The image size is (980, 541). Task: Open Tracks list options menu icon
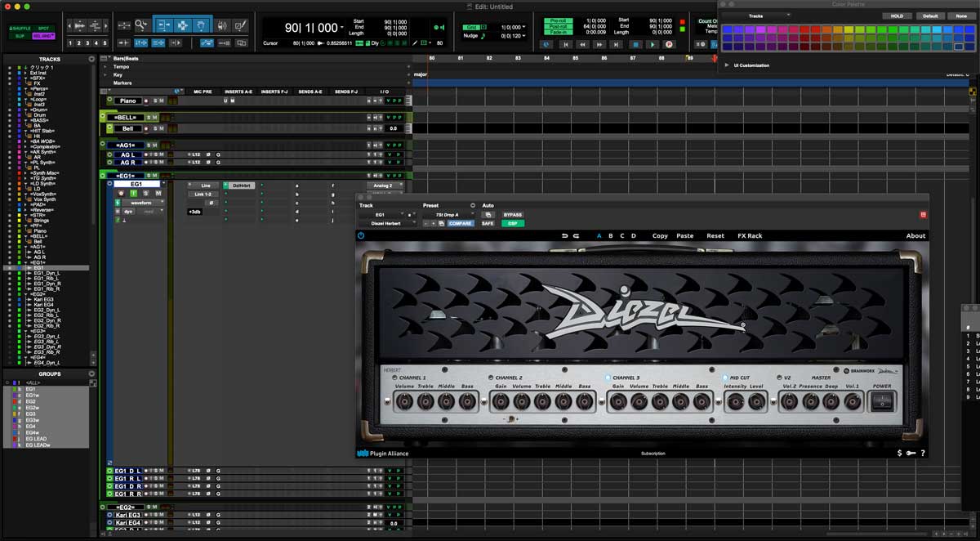coord(91,59)
